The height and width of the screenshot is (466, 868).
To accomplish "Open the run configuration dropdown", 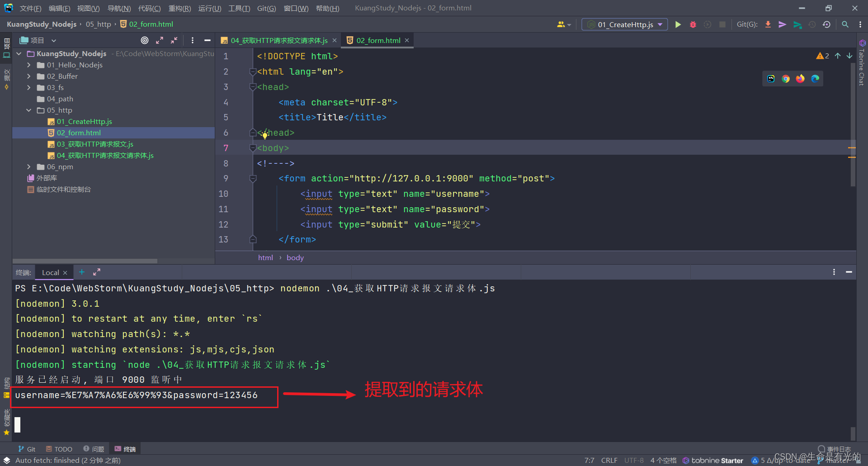I will 625,24.
